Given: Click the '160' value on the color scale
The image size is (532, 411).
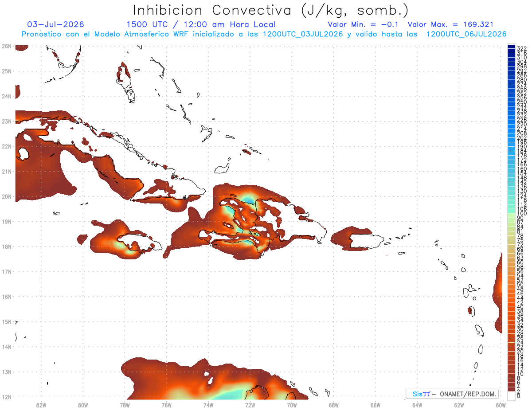Looking at the screenshot, I should click(x=522, y=169).
